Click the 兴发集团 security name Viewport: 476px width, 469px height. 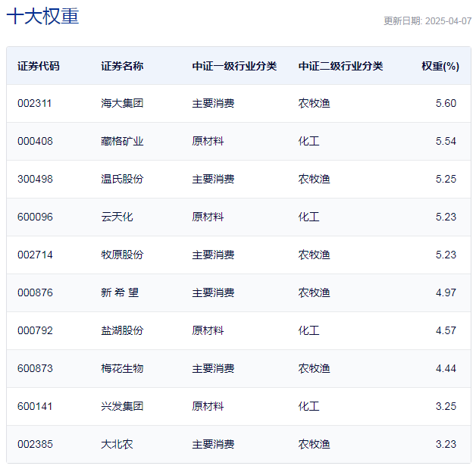[x=122, y=406]
